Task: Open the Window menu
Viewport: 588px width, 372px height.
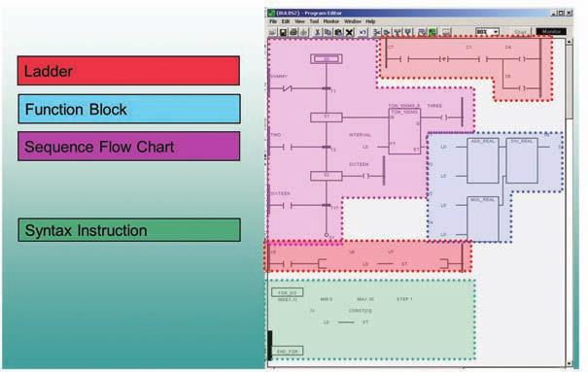Action: click(x=353, y=21)
